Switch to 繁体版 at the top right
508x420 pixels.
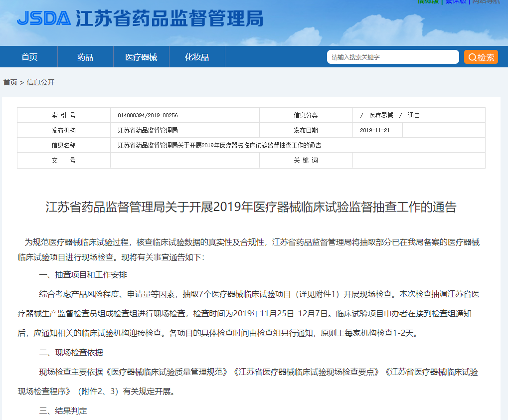[456, 2]
